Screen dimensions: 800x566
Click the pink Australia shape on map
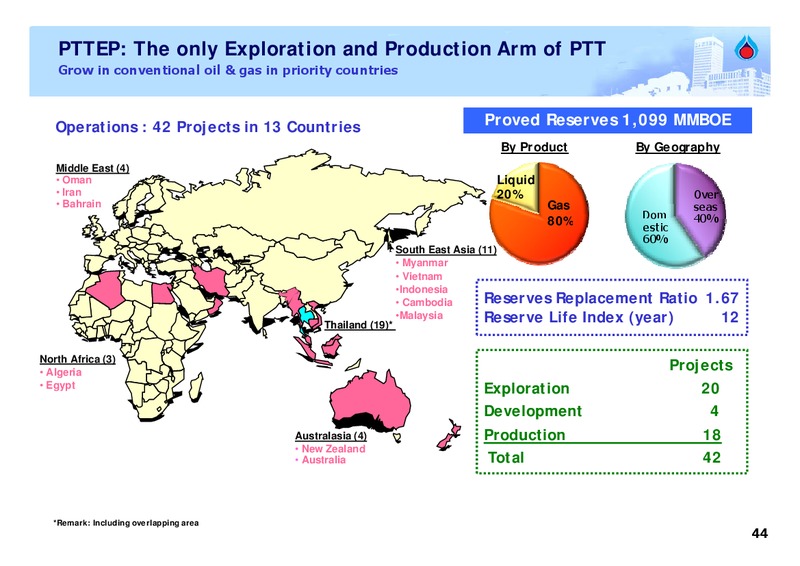[370, 398]
